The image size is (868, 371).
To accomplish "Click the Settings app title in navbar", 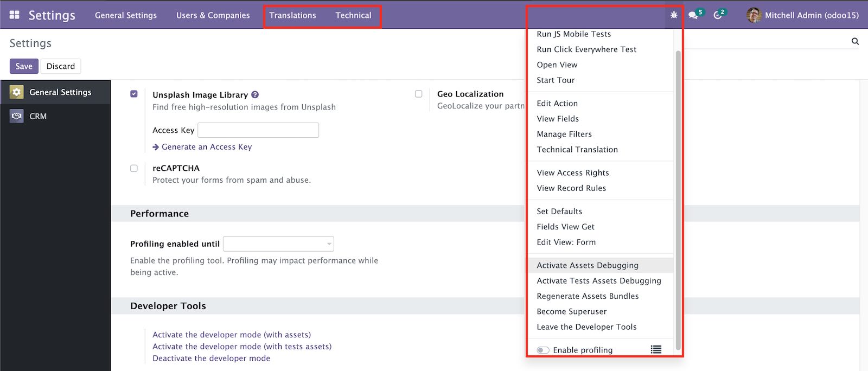I will tap(52, 15).
